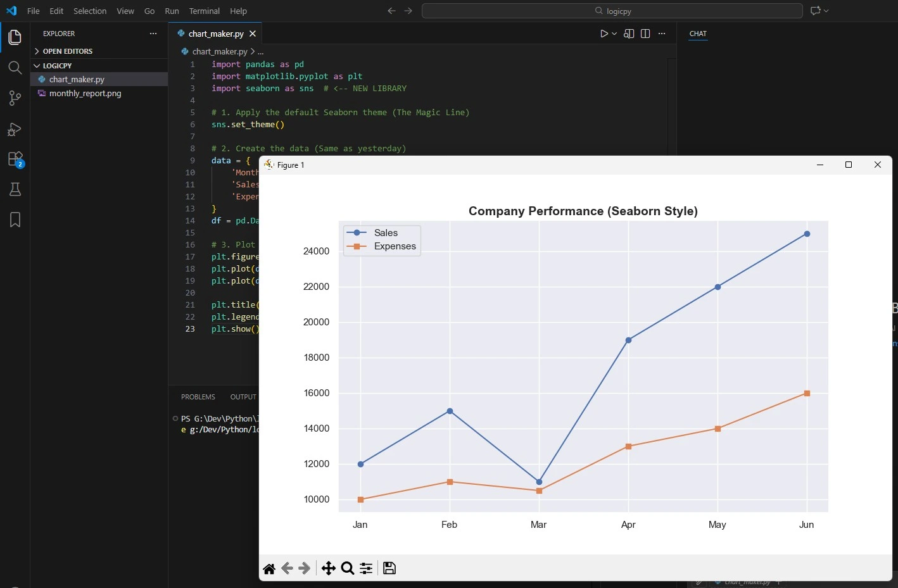Select the Zoom-to-rectangle tool
The height and width of the screenshot is (588, 898).
(x=348, y=568)
